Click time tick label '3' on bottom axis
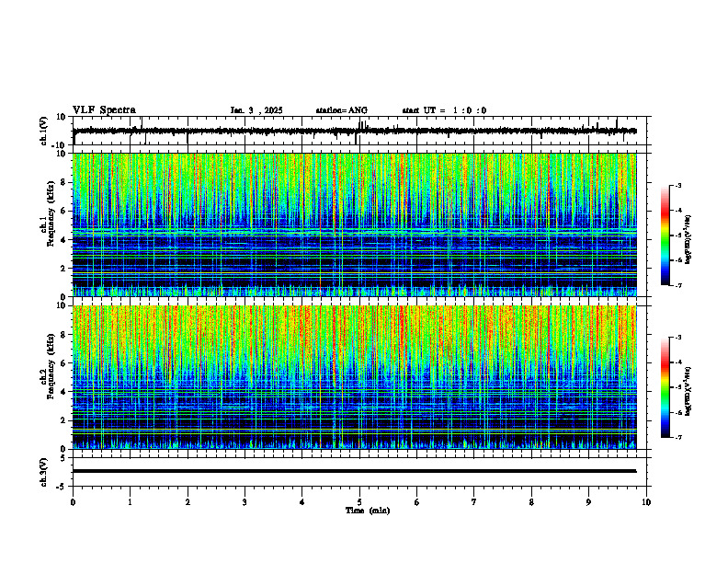 tap(245, 502)
